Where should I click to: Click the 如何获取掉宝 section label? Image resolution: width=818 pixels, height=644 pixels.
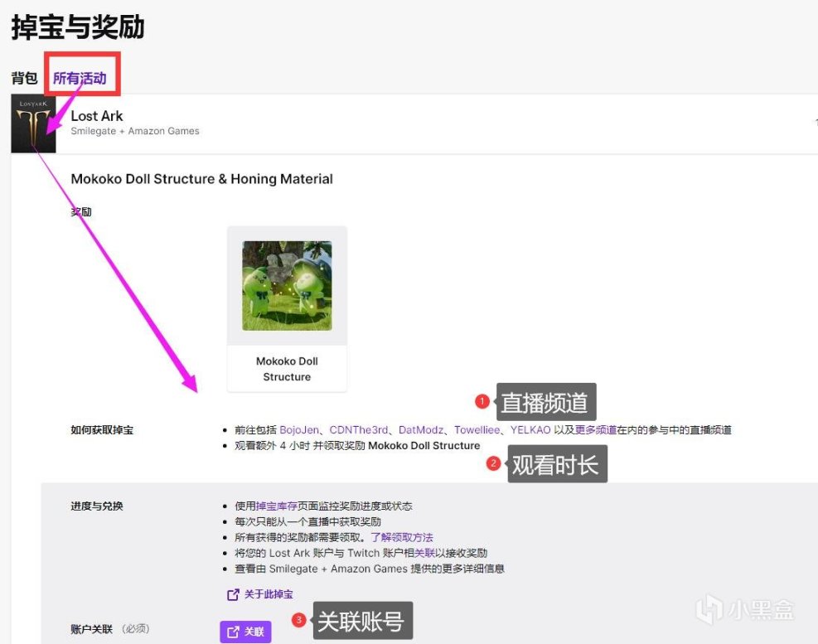point(102,430)
